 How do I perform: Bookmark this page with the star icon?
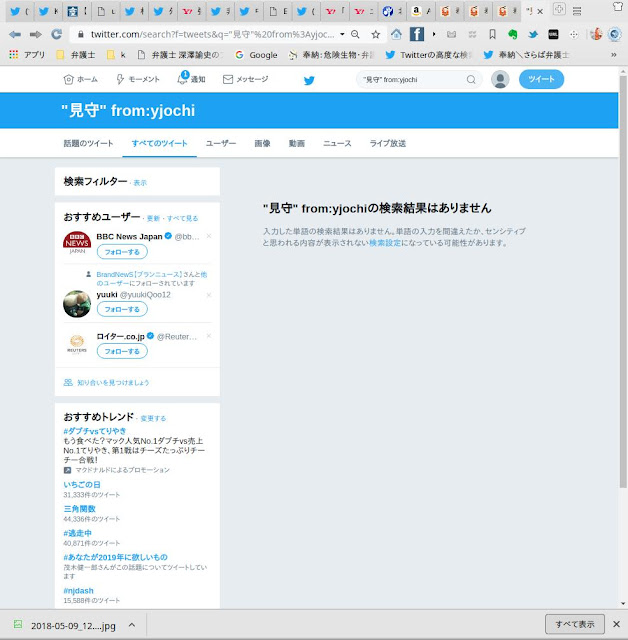tap(375, 35)
